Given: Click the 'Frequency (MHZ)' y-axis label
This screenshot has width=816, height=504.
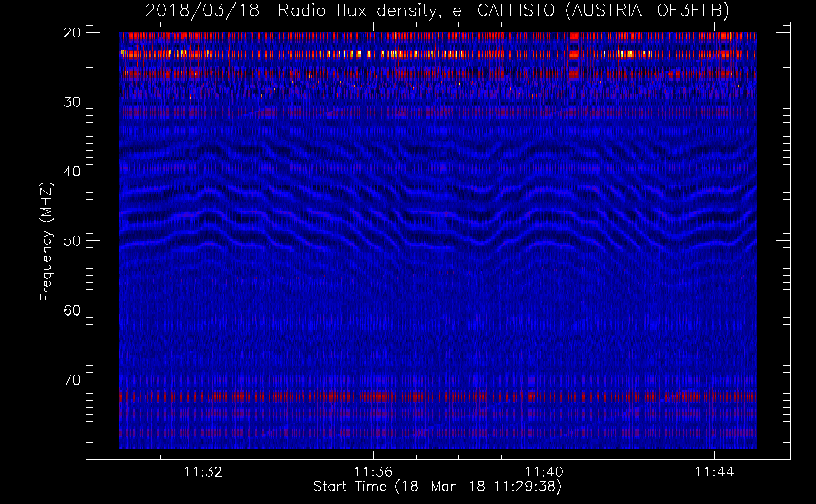Looking at the screenshot, I should tap(46, 242).
